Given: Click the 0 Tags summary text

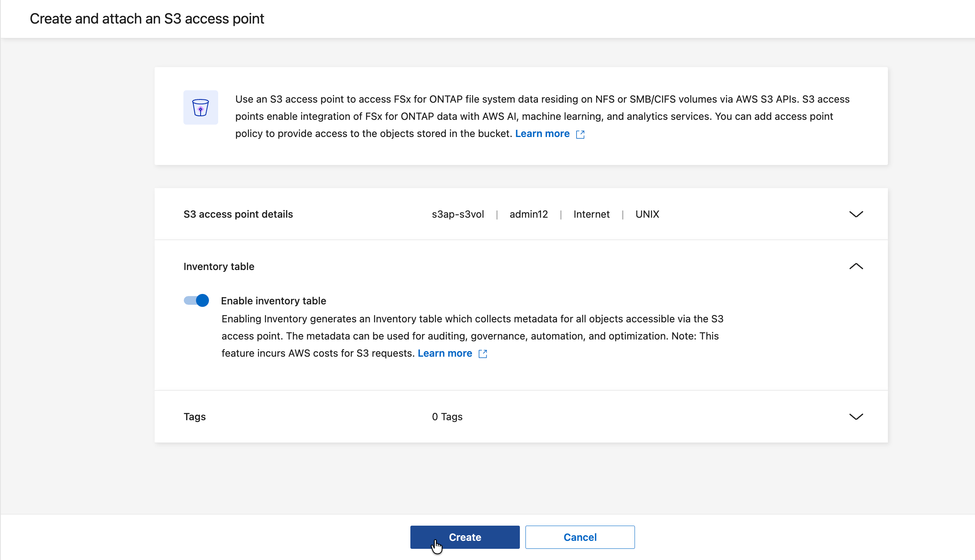Looking at the screenshot, I should click(x=447, y=417).
